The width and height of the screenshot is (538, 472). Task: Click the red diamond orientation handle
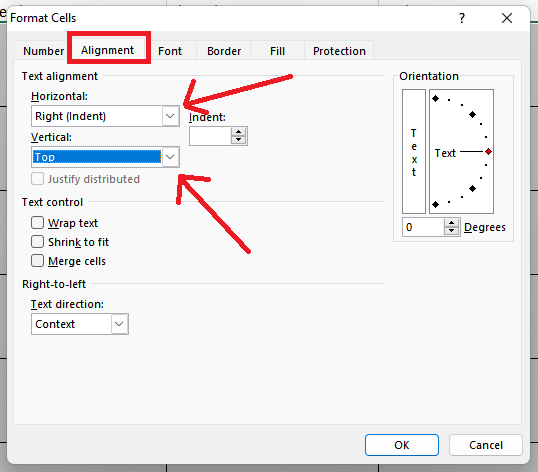(489, 152)
